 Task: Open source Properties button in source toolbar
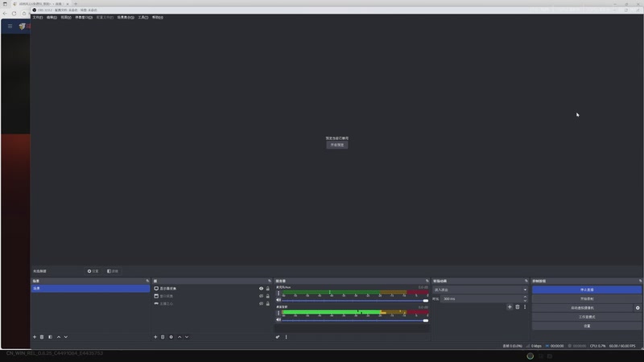click(93, 271)
